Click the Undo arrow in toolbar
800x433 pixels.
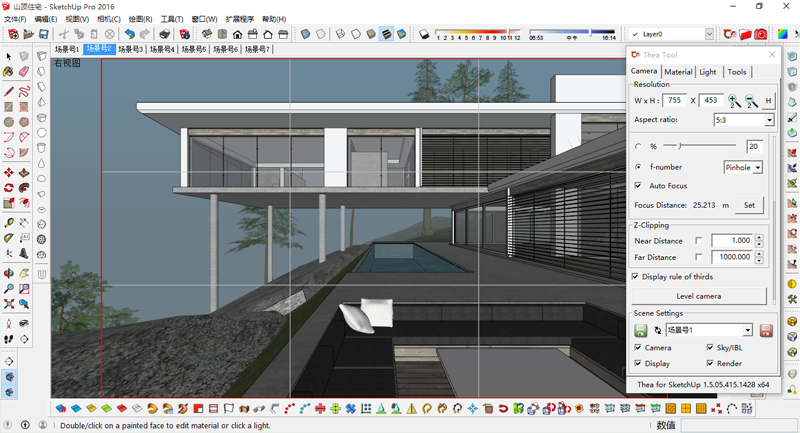point(130,34)
